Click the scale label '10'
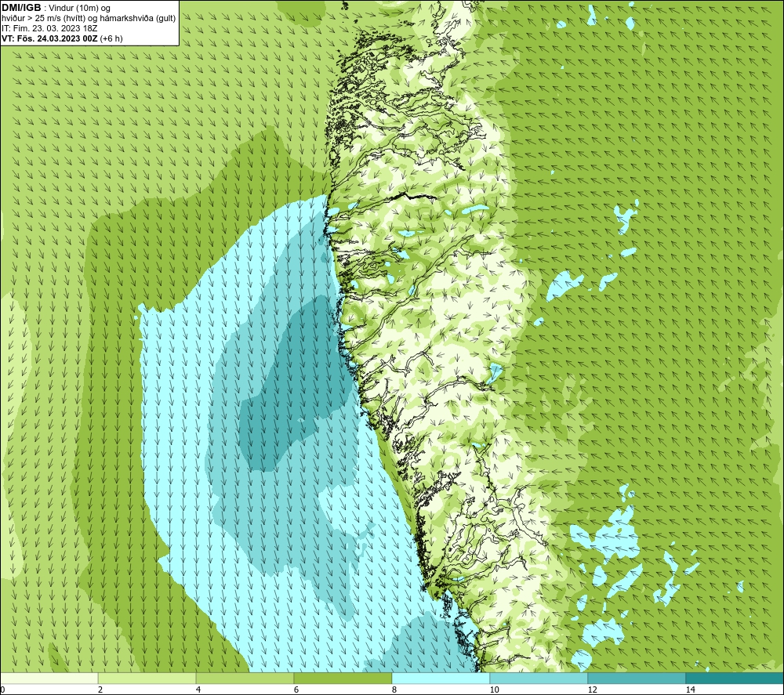The height and width of the screenshot is (695, 784). [x=495, y=690]
